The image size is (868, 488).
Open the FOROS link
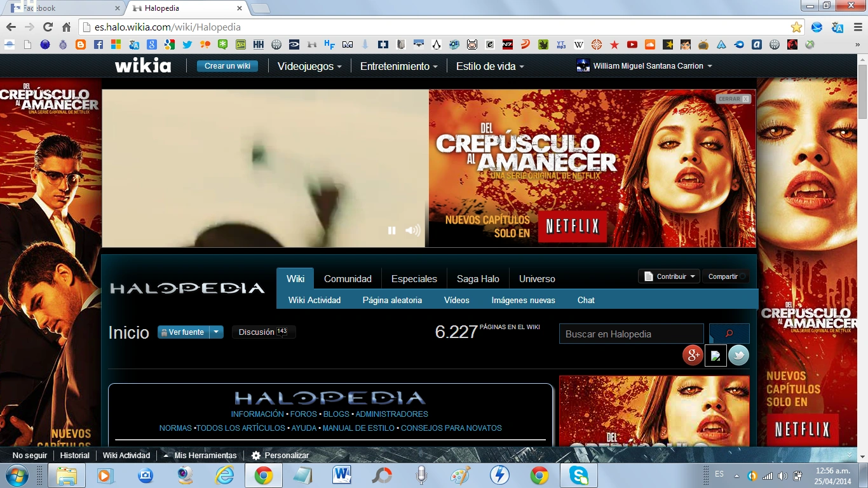click(x=304, y=414)
